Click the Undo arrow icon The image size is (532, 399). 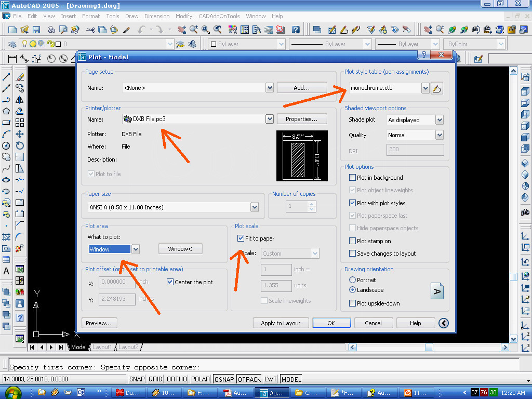click(141, 30)
